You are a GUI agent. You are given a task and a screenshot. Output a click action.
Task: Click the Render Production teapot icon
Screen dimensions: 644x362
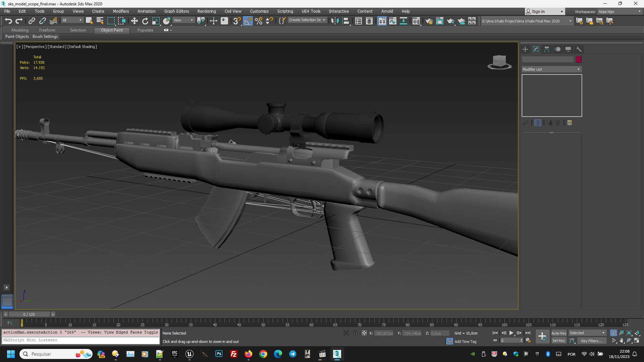point(450,21)
